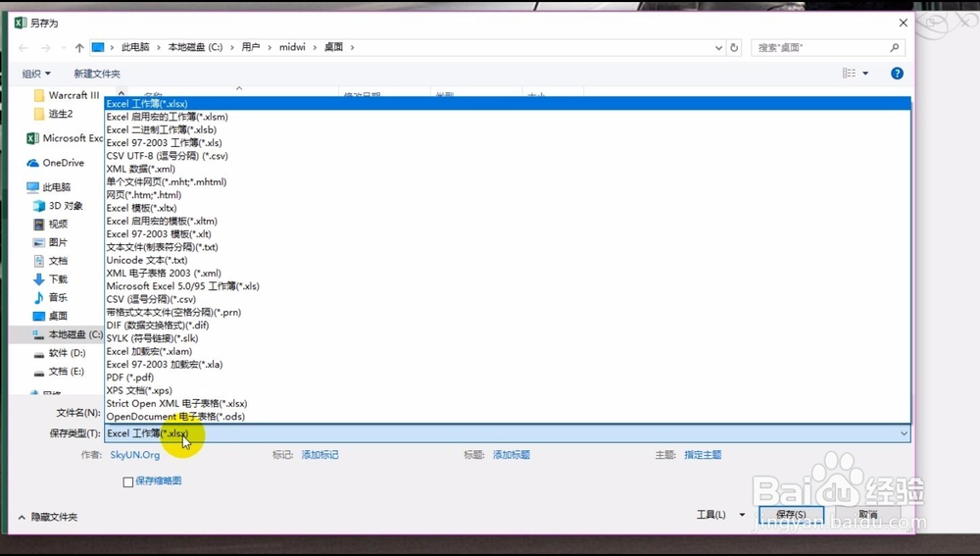The image size is (980, 556).
Task: Choose Excel 启用宏的工作簿(*.xlsm)
Action: (x=507, y=117)
